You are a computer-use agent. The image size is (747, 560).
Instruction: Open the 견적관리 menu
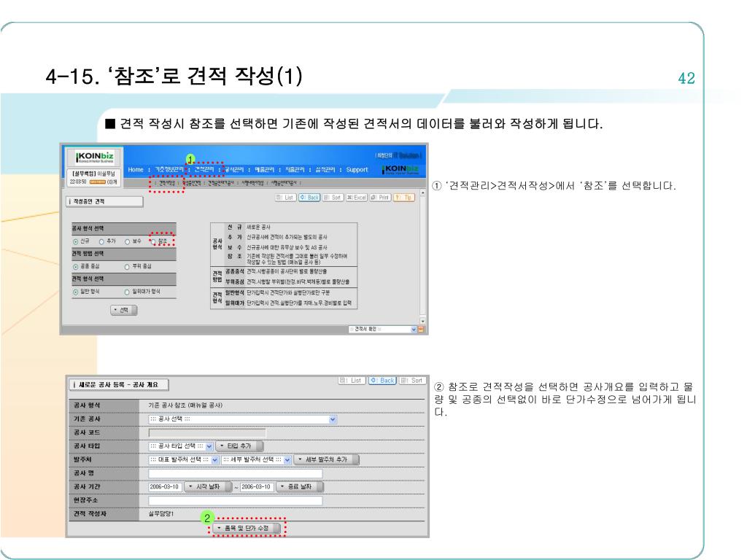[x=204, y=170]
